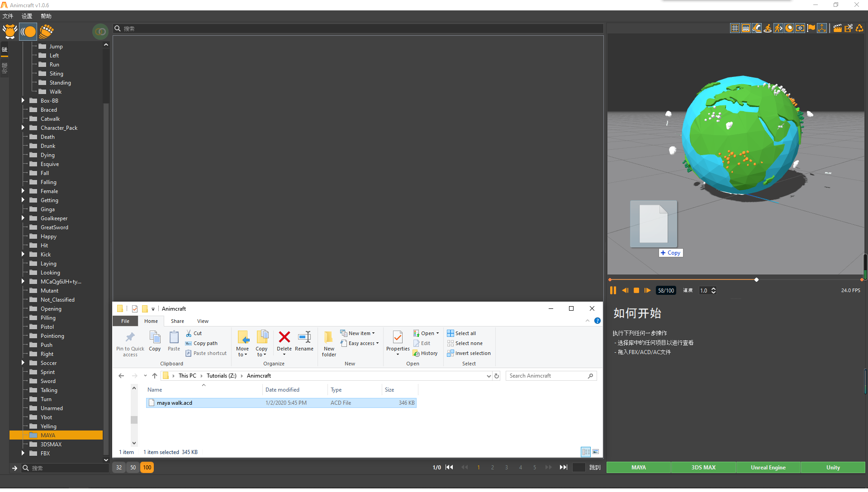Click the Properties icon in Explorer
Screen dimensions: 868x492
(398, 337)
